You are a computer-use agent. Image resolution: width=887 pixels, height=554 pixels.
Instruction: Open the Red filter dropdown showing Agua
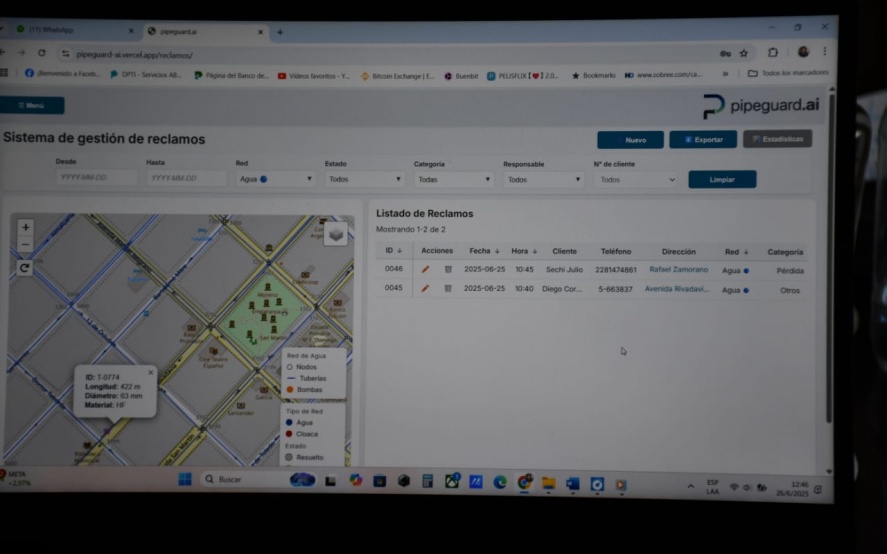point(275,180)
